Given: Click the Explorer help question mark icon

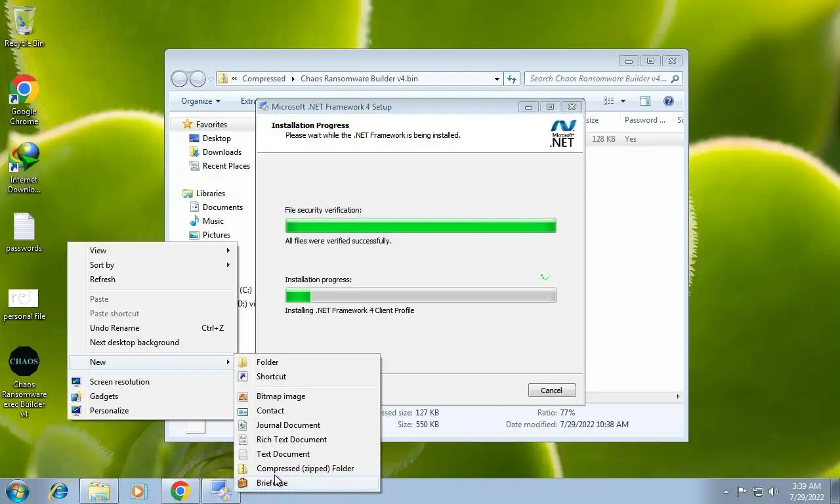Looking at the screenshot, I should pyautogui.click(x=669, y=101).
